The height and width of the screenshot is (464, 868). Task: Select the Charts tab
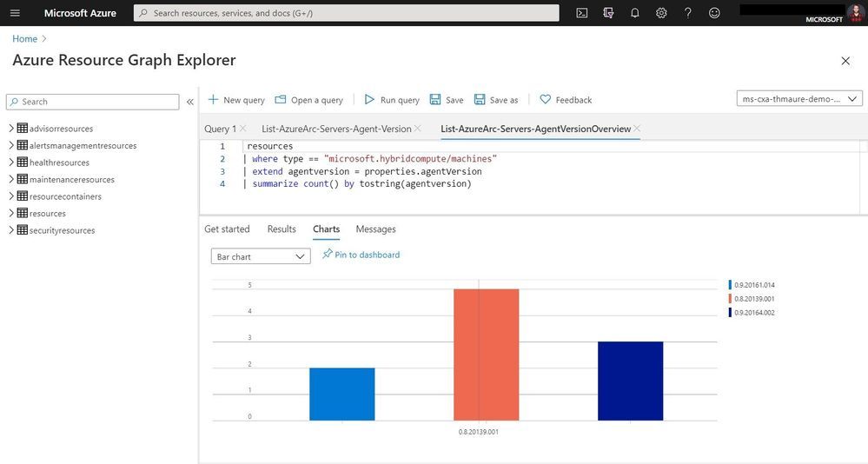(x=326, y=229)
